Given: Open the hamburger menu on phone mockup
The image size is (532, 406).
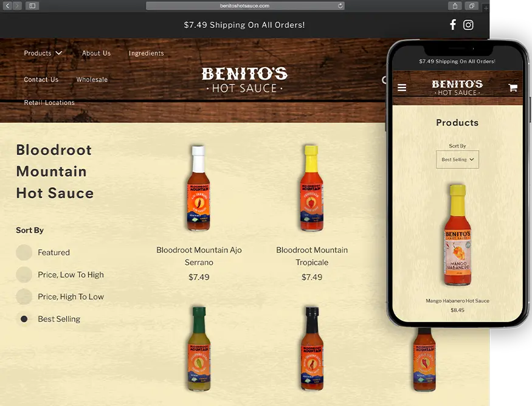Looking at the screenshot, I should click(402, 88).
